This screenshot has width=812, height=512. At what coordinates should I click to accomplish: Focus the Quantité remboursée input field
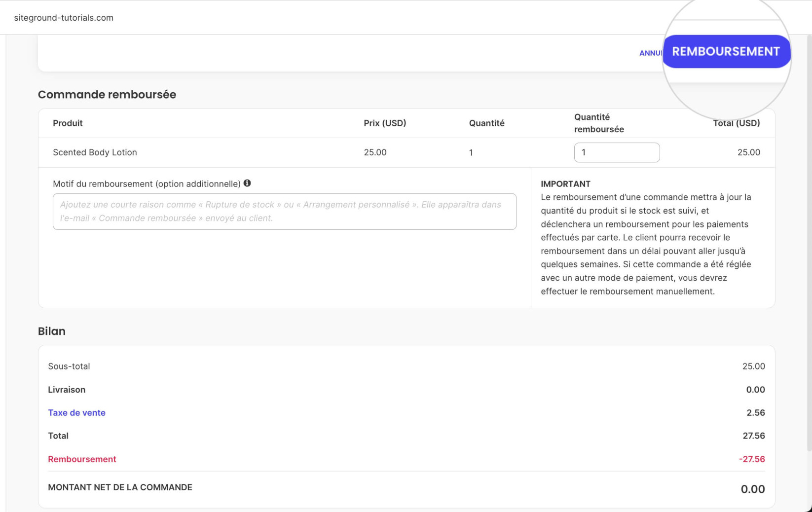coord(617,152)
